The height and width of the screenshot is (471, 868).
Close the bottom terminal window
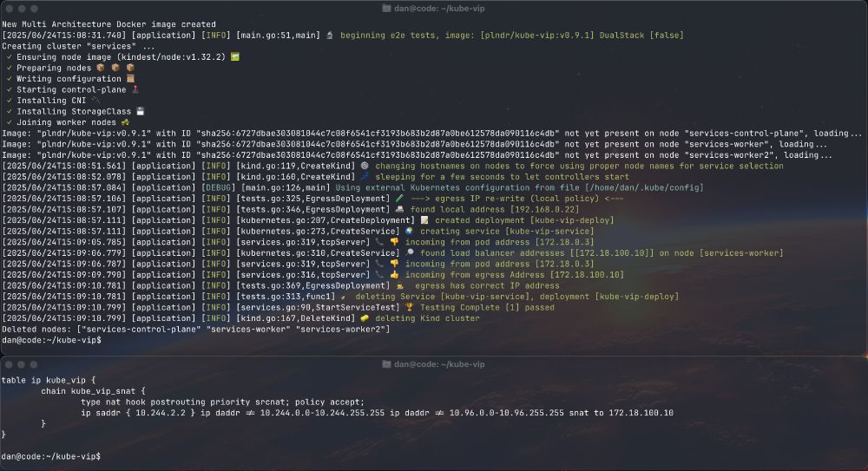(x=9, y=364)
